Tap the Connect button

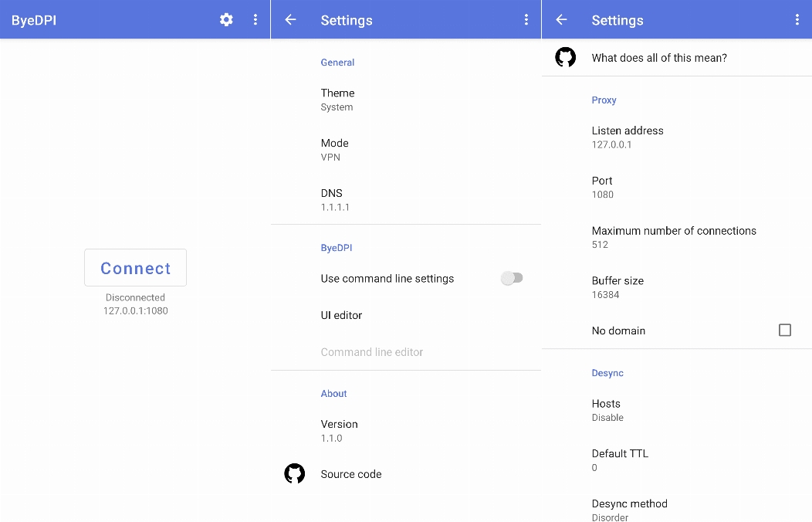[135, 268]
